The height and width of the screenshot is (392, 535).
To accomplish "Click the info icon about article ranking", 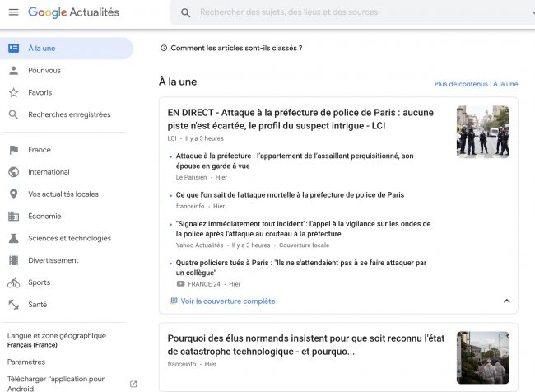I will (164, 48).
